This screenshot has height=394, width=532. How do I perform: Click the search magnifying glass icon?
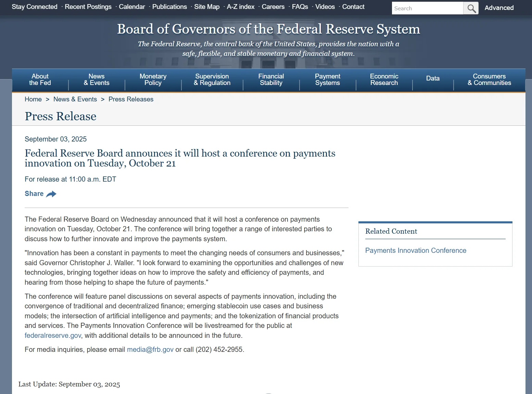tap(471, 8)
